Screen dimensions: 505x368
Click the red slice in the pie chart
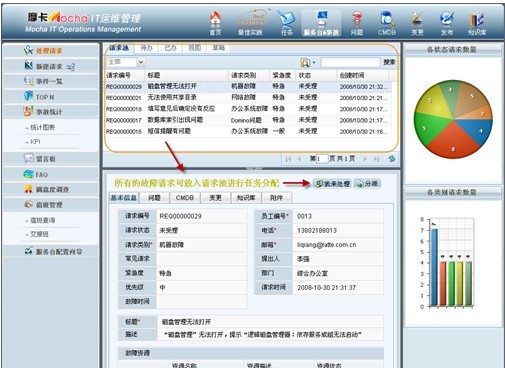453,141
